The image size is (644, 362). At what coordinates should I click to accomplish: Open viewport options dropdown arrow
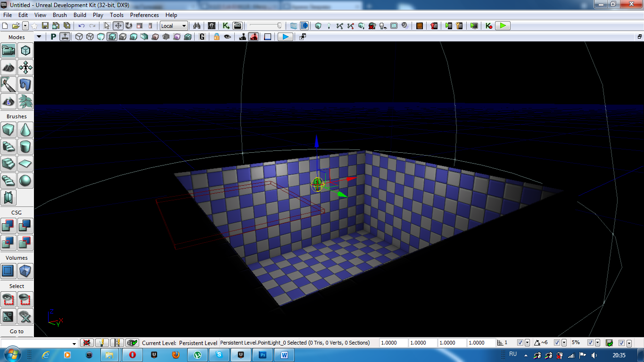pyautogui.click(x=39, y=37)
